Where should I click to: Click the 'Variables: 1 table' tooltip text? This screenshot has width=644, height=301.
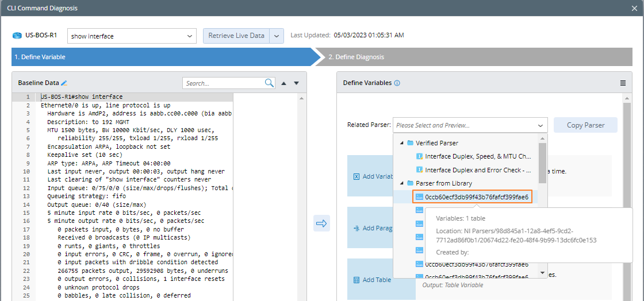[x=461, y=219]
